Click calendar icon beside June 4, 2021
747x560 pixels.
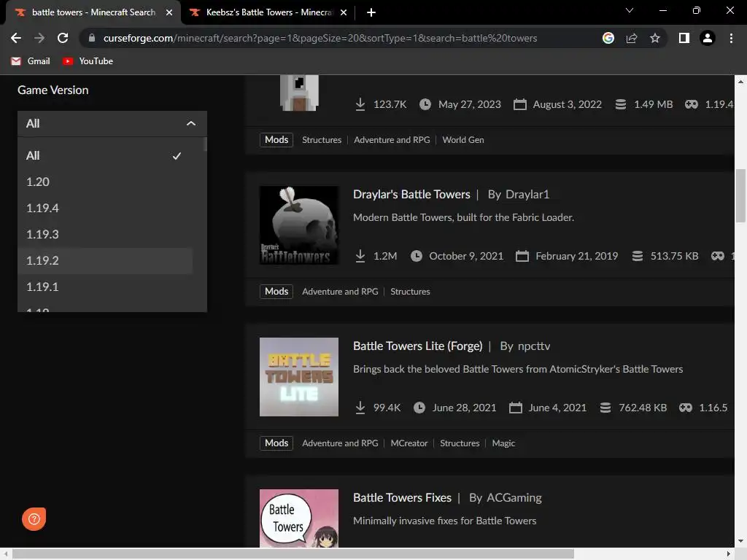[516, 408]
